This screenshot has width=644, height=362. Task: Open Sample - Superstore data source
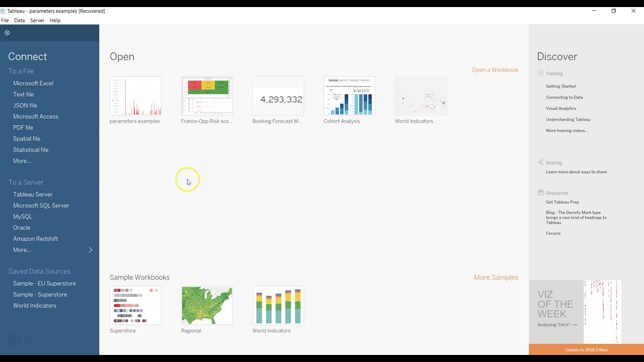click(x=40, y=295)
